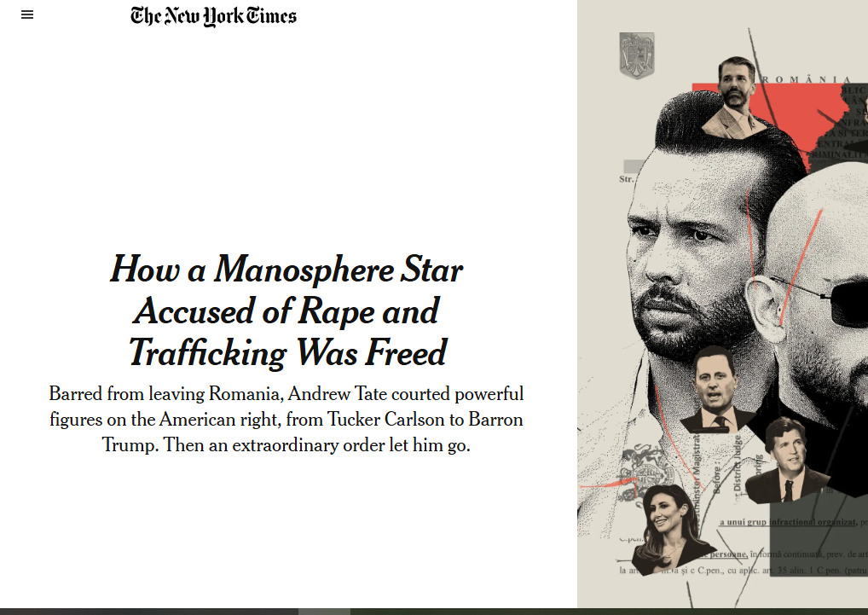Screen dimensions: 868x615
Task: Click the small portrait of man speaking
Action: [717, 390]
